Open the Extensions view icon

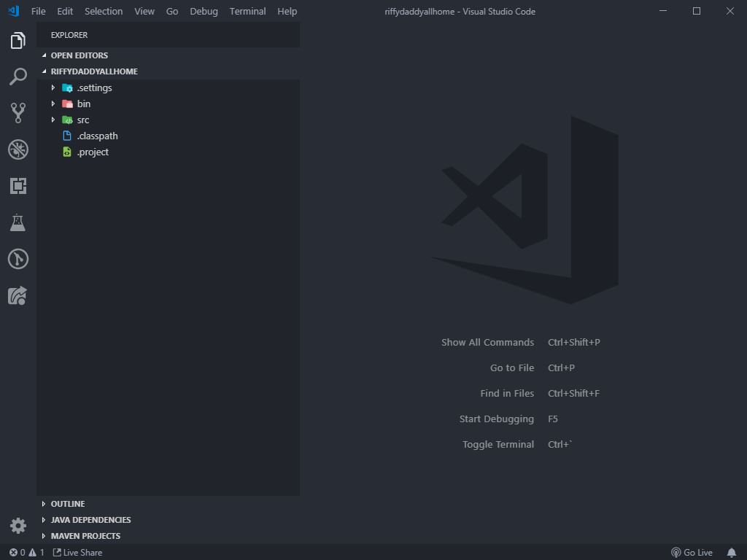point(18,186)
